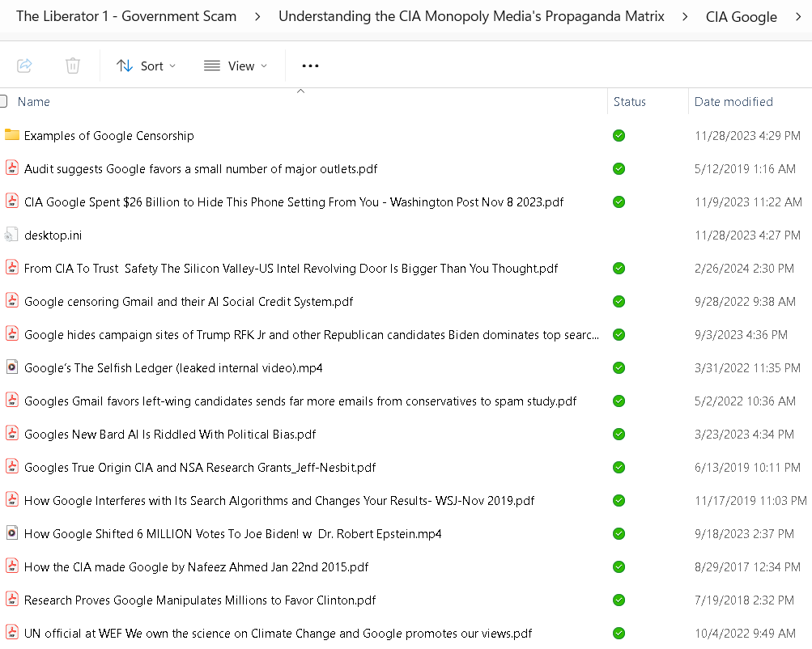Click the Delete trash can icon

pos(73,66)
